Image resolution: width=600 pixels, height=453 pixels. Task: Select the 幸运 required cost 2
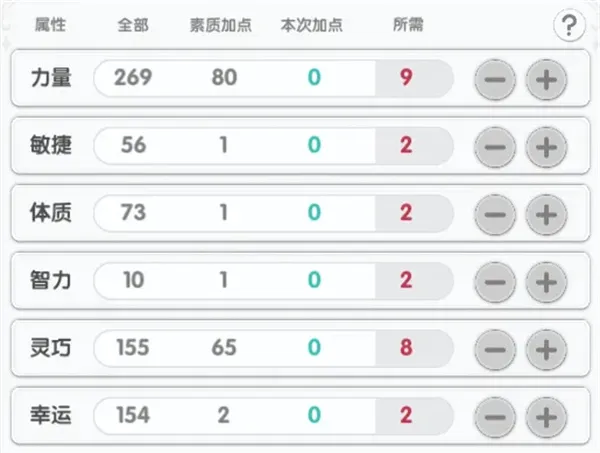pos(406,415)
